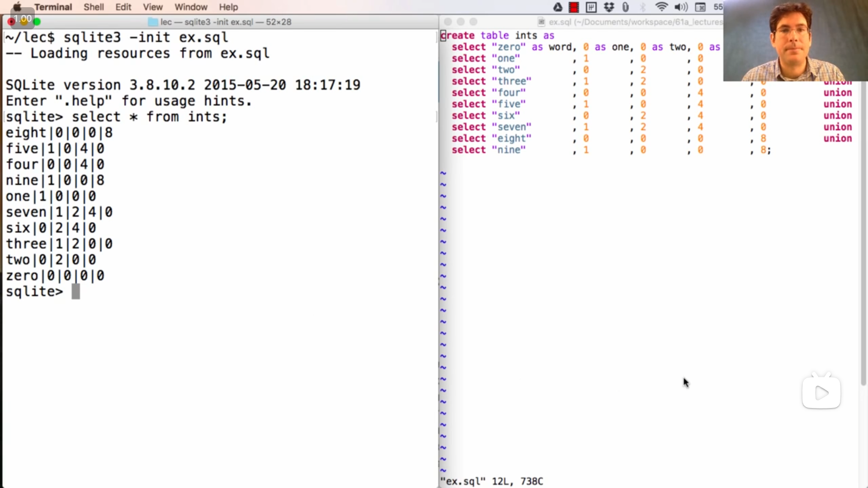The height and width of the screenshot is (488, 868).
Task: Open the Apple menu
Action: pyautogui.click(x=17, y=7)
